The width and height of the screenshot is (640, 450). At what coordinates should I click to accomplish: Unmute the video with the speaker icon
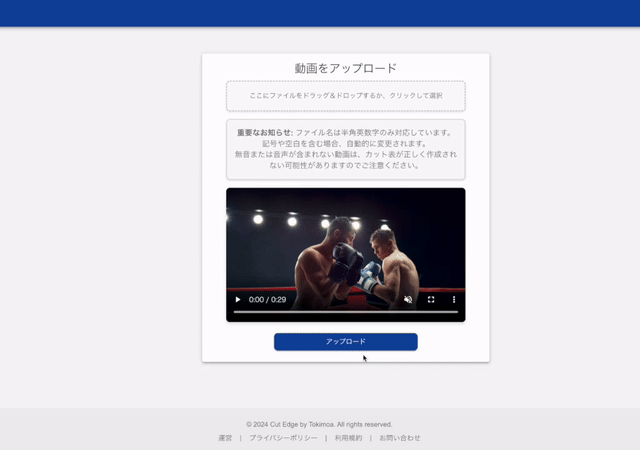(x=408, y=299)
